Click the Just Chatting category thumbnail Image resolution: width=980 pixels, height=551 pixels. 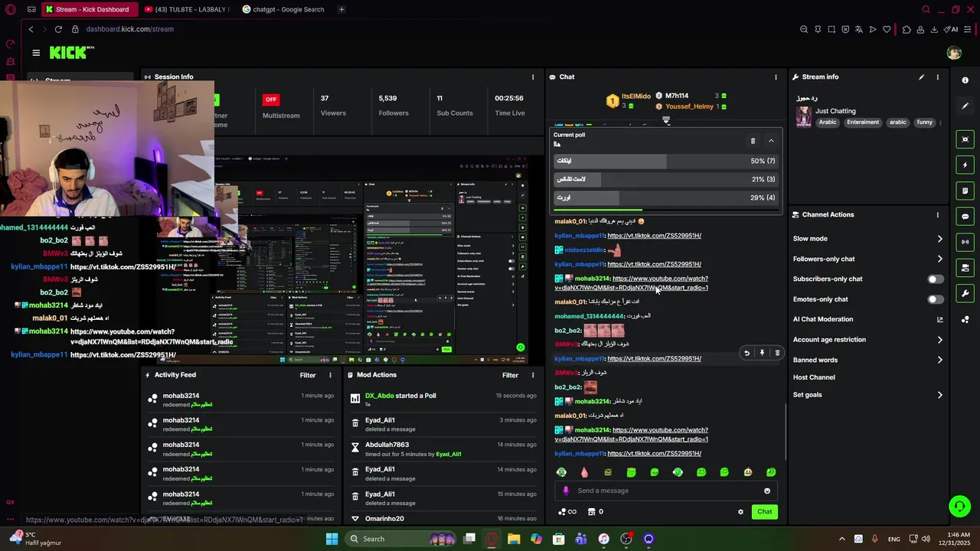tap(804, 116)
